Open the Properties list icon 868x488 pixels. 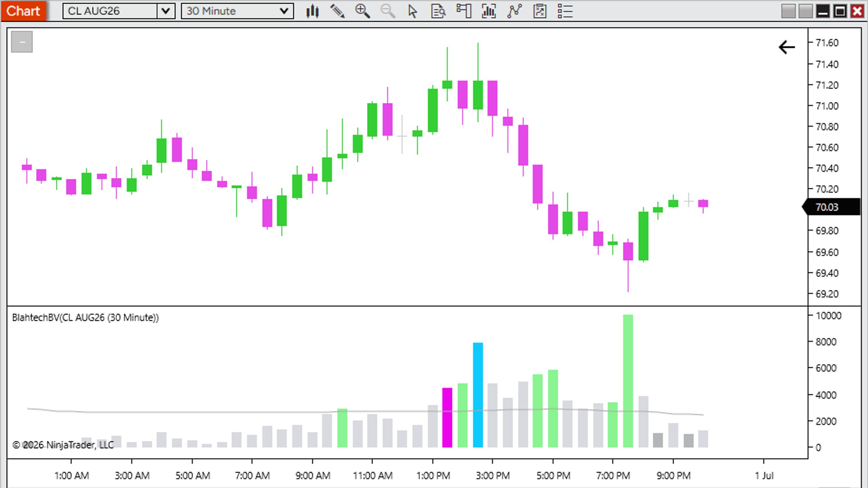[565, 11]
